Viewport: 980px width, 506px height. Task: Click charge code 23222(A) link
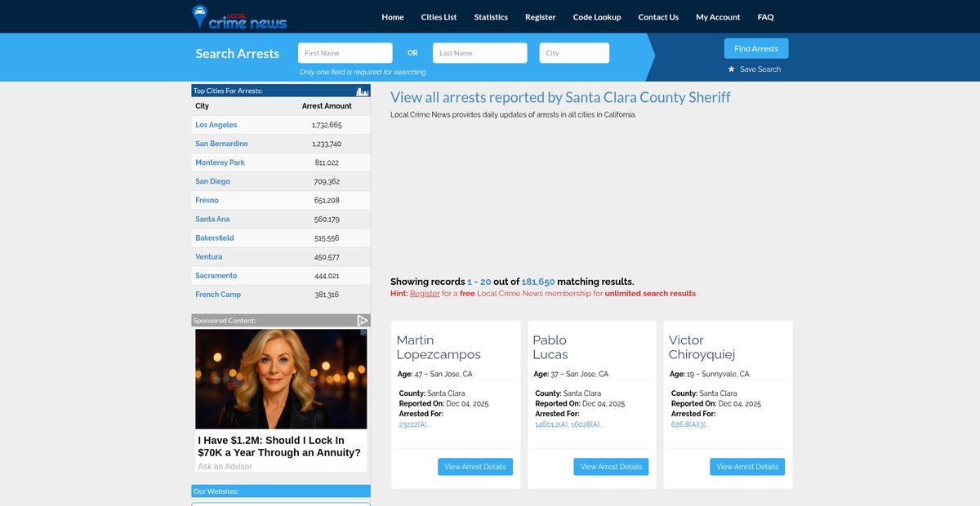[x=415, y=424]
